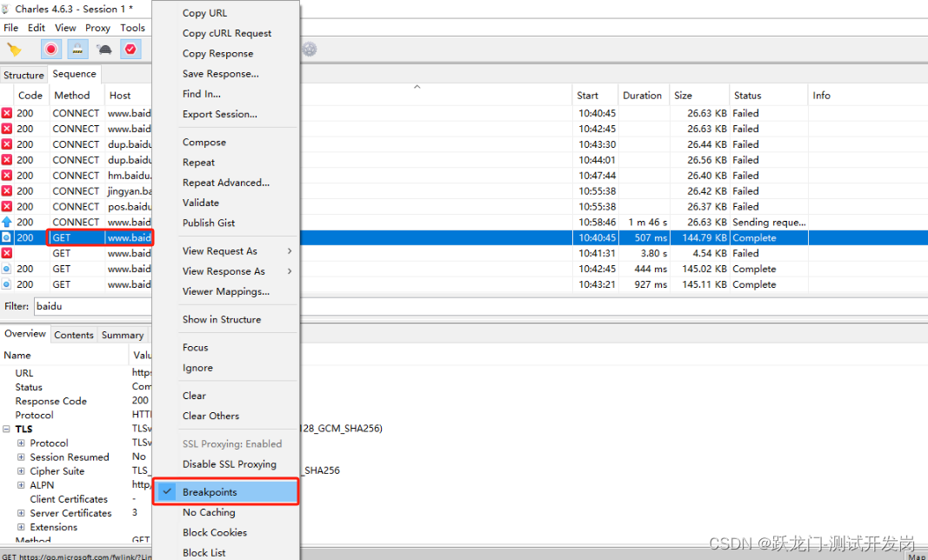The image size is (928, 560).
Task: Click the turtle Throttling toolbar icon
Action: (x=104, y=50)
